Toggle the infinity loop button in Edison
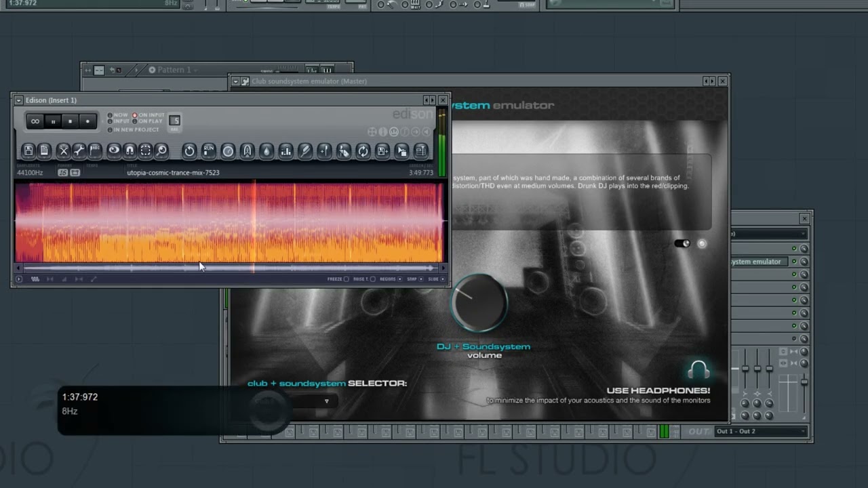868x488 pixels. tap(35, 121)
